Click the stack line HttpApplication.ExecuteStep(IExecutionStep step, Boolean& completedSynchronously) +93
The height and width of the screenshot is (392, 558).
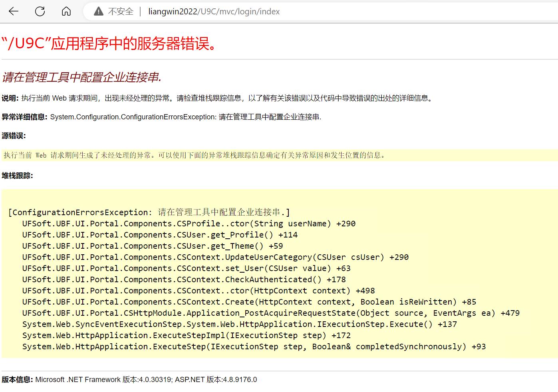[x=254, y=346]
